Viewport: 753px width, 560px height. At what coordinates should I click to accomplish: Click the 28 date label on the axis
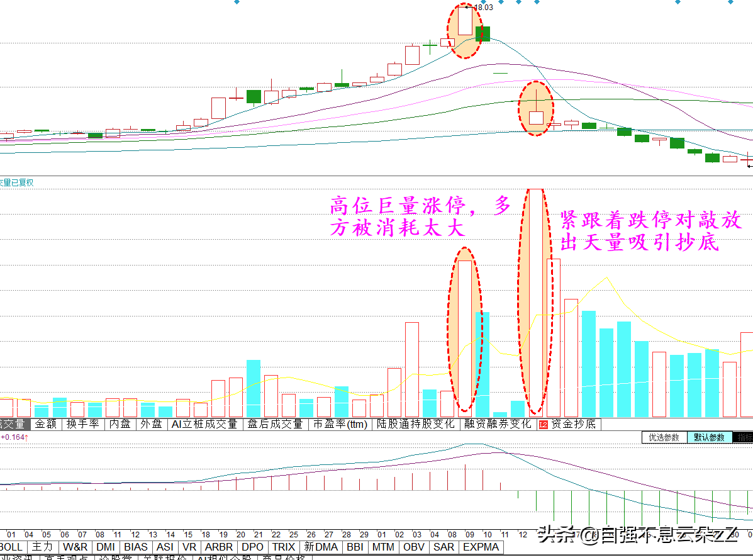pyautogui.click(x=346, y=535)
